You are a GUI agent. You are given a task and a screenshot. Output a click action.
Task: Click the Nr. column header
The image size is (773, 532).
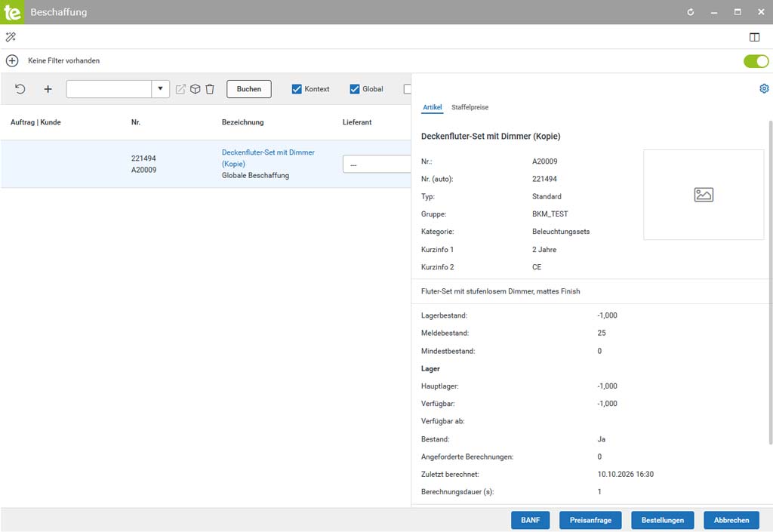(136, 122)
